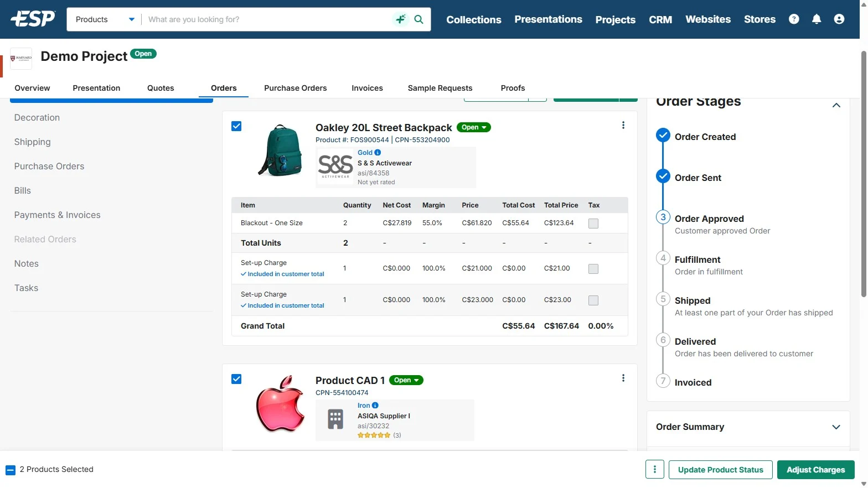Click stage 5 Shipped circle
This screenshot has height=488, width=868.
point(663,299)
